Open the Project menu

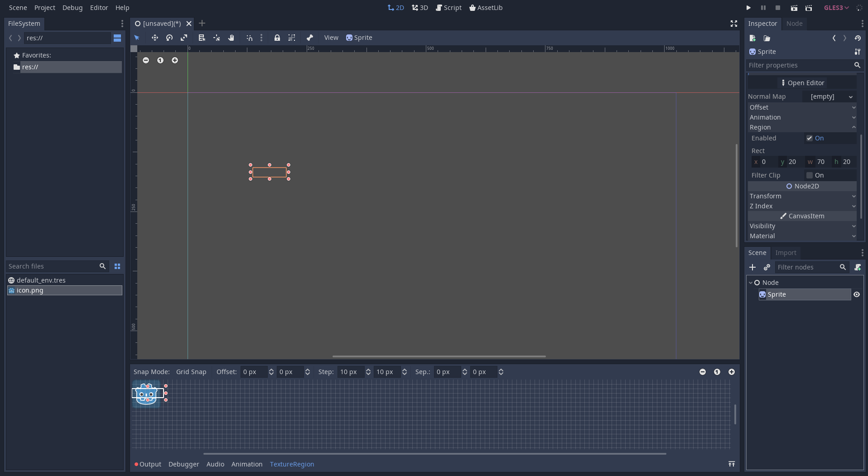[45, 8]
